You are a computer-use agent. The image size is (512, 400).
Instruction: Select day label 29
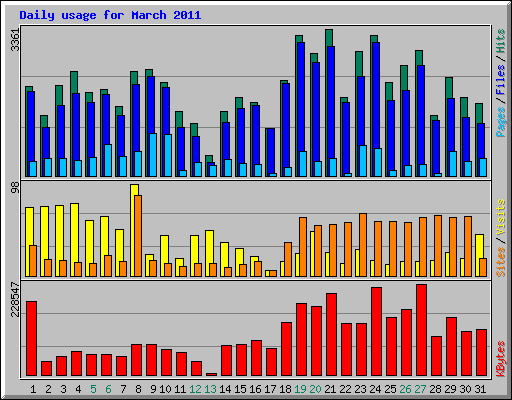click(x=450, y=389)
